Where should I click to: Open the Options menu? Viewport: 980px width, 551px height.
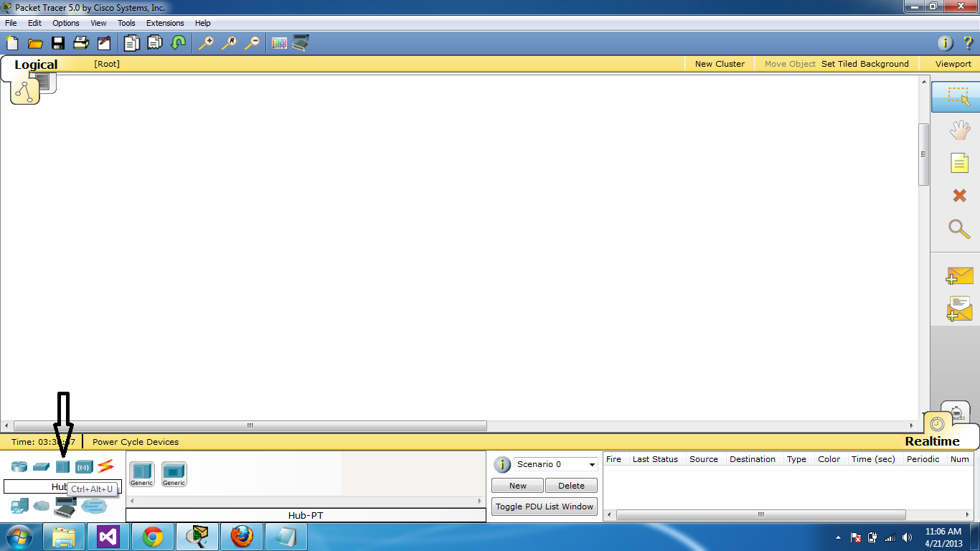click(65, 22)
